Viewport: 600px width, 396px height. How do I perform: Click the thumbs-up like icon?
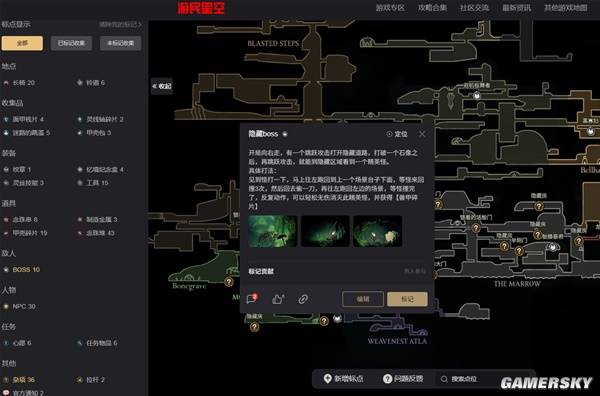click(x=278, y=299)
